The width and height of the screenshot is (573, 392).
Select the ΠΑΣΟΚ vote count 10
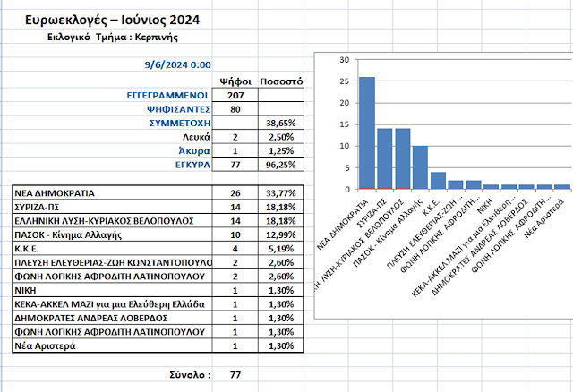(235, 234)
